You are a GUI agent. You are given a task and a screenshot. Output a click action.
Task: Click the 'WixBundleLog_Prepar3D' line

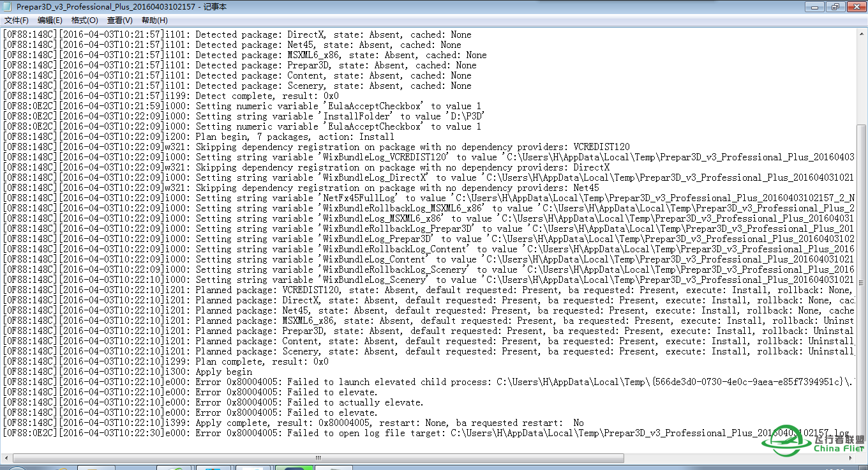tap(429, 239)
